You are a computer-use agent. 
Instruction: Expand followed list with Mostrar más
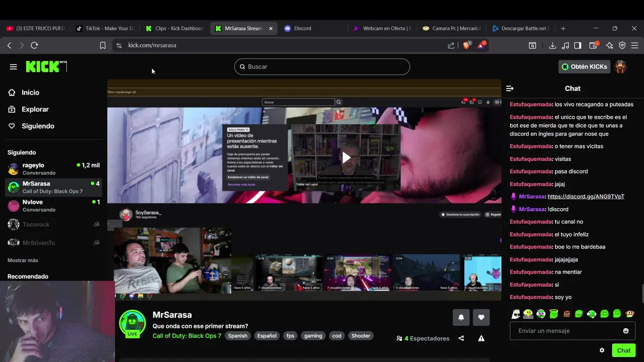click(23, 260)
